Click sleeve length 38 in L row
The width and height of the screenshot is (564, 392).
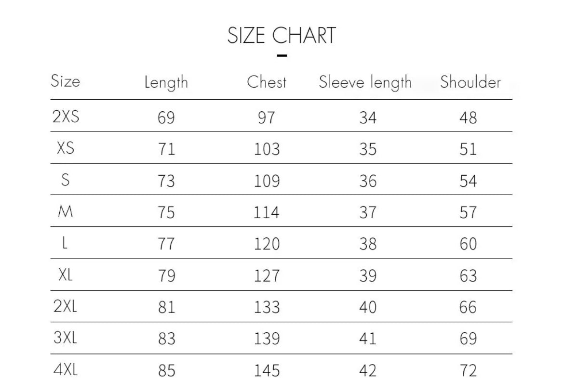coord(367,244)
